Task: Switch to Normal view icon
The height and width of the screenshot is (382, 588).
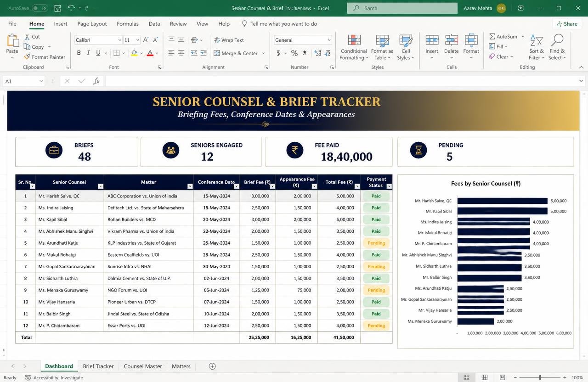Action: tap(466, 378)
